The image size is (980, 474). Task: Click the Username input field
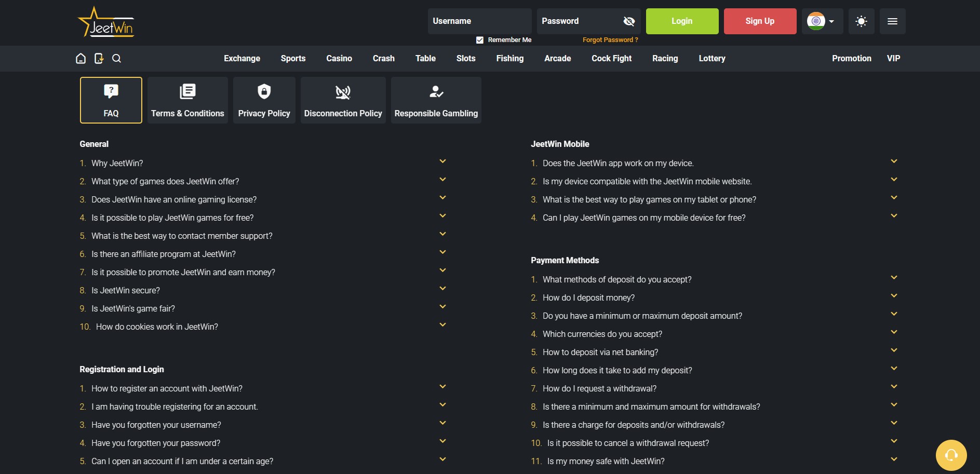(x=480, y=21)
